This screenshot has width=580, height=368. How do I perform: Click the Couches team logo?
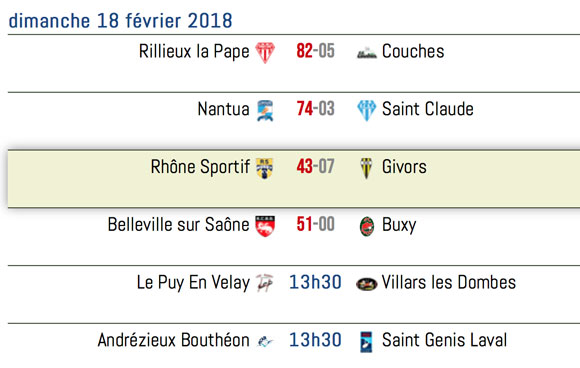pos(367,53)
